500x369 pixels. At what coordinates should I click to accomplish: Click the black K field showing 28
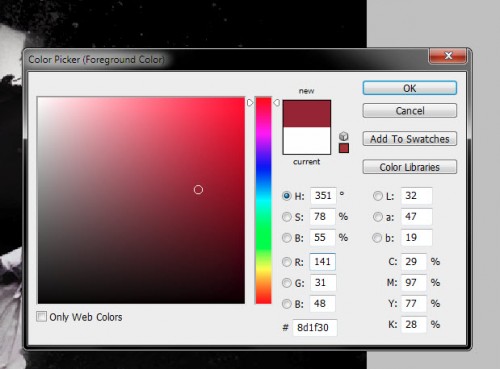point(414,325)
